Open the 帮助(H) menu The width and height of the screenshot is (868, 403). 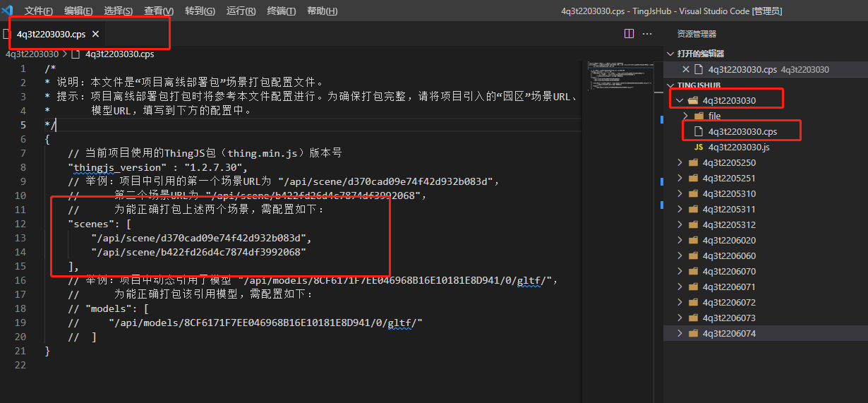tap(323, 11)
